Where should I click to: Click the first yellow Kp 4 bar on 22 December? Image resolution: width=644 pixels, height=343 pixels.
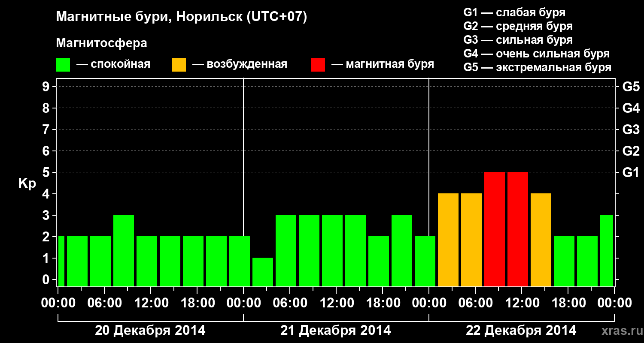click(448, 240)
